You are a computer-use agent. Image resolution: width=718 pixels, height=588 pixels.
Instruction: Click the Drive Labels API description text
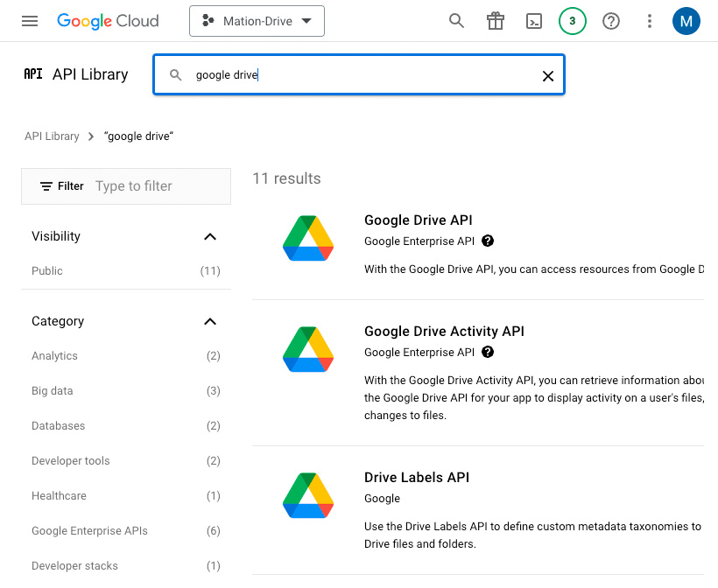click(x=532, y=535)
